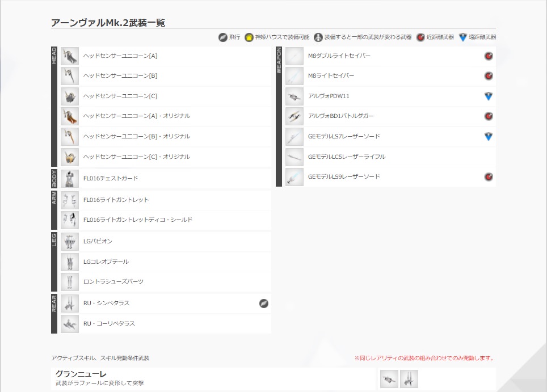
Task: Select the GEモデルLC5レーザーライフル entry
Action: click(346, 157)
